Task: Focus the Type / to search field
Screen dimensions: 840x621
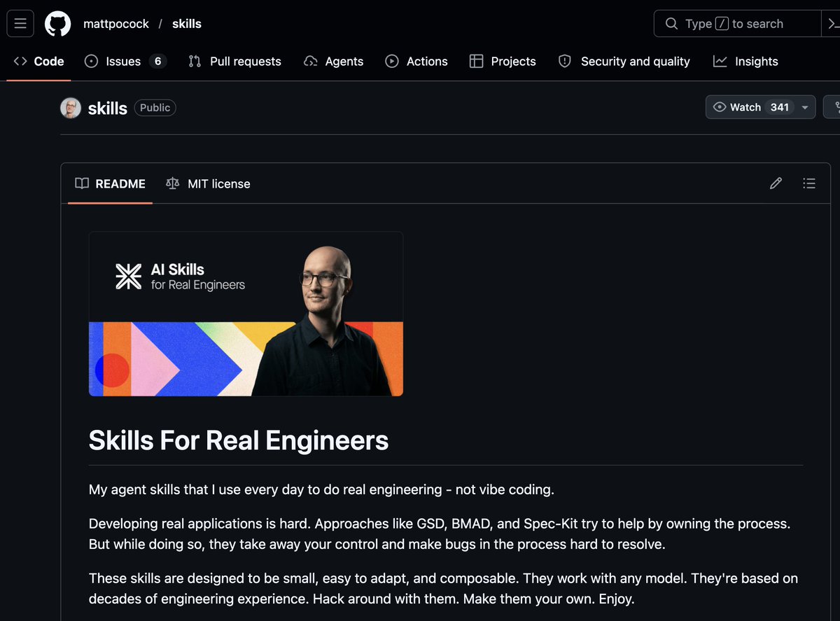Action: click(736, 24)
